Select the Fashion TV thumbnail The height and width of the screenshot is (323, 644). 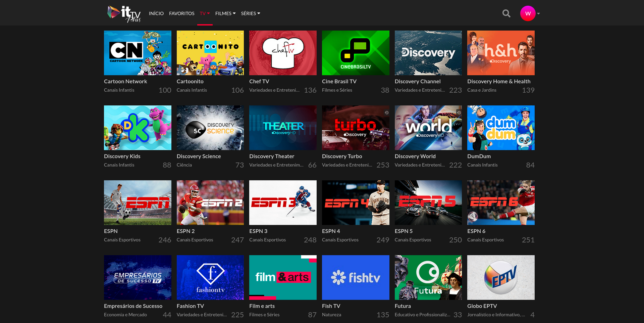point(210,277)
